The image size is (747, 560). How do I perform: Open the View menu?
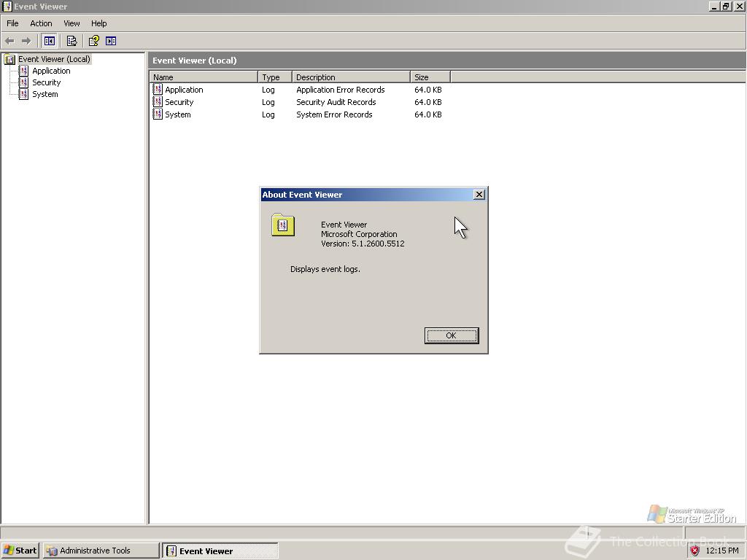coord(72,23)
